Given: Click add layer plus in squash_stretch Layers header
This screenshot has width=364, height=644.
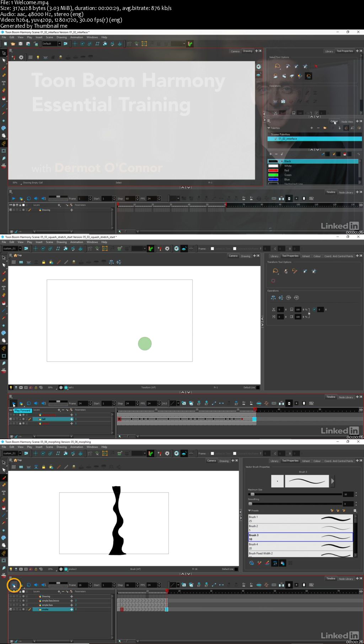Looking at the screenshot, I should pos(59,410).
